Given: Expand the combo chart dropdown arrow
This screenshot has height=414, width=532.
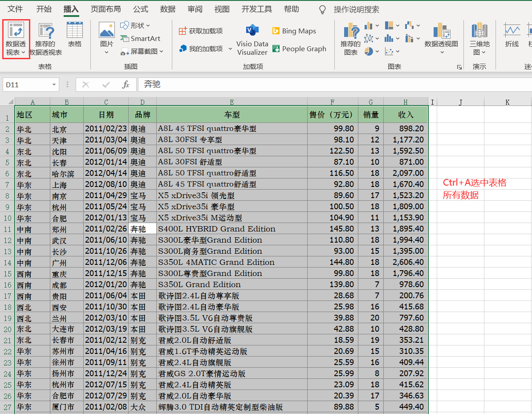Looking at the screenshot, I should (418, 39).
